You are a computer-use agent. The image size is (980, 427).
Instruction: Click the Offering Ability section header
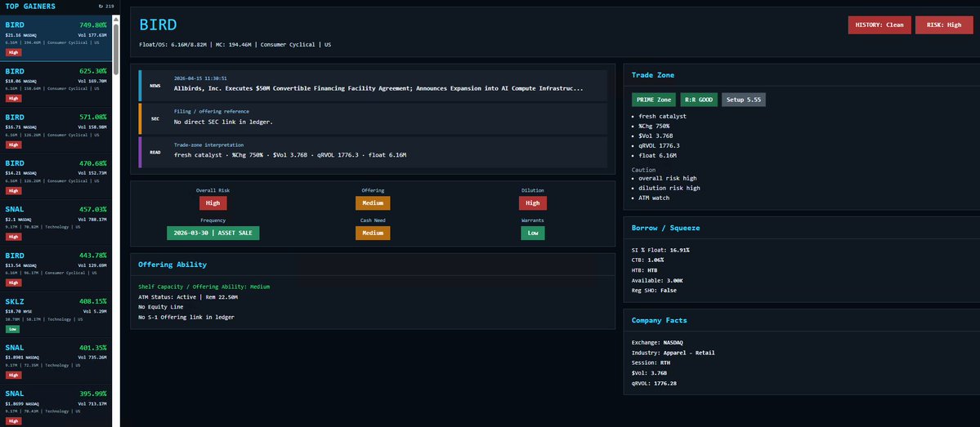point(172,264)
